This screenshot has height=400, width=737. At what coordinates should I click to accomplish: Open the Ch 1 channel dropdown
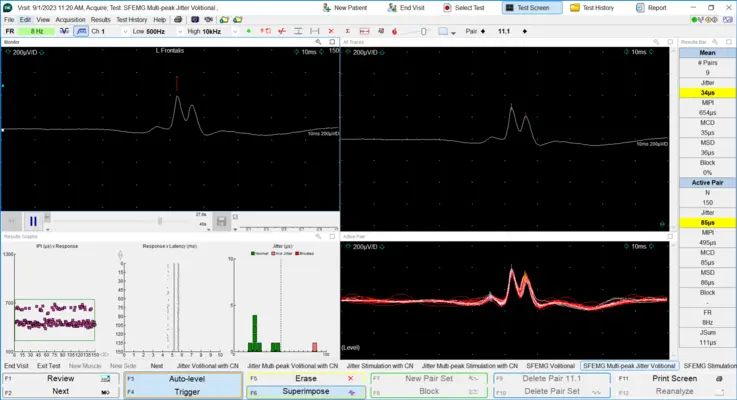coord(101,31)
